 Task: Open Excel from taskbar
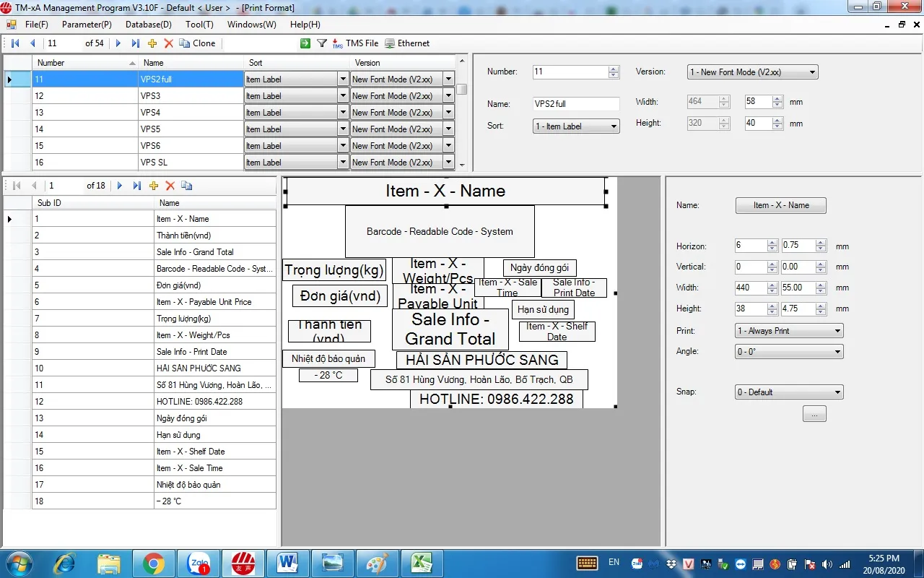[422, 563]
